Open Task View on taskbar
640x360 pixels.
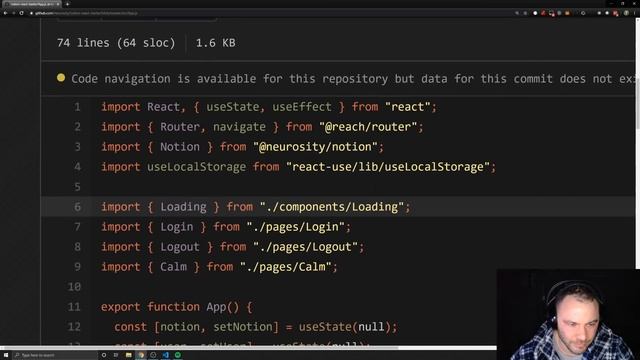click(x=116, y=355)
